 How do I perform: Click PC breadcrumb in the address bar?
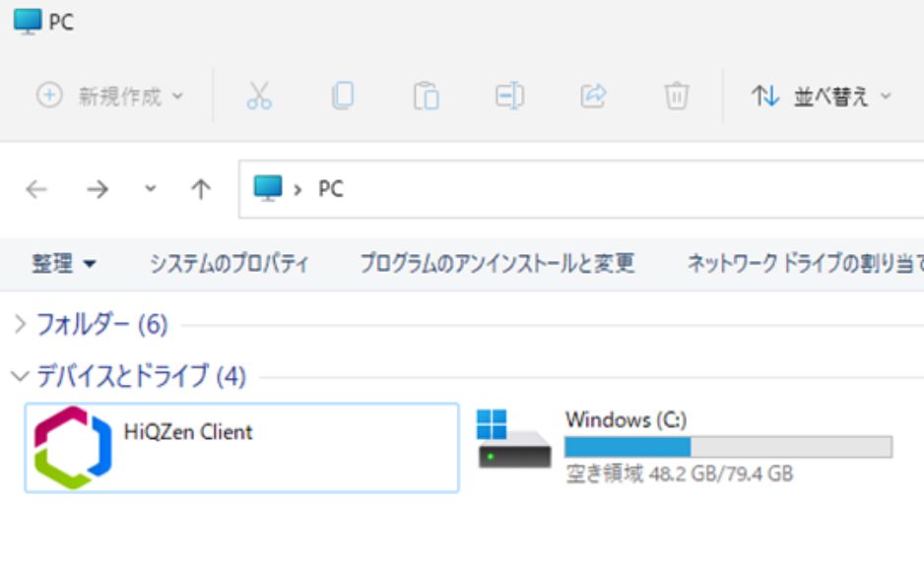(331, 189)
